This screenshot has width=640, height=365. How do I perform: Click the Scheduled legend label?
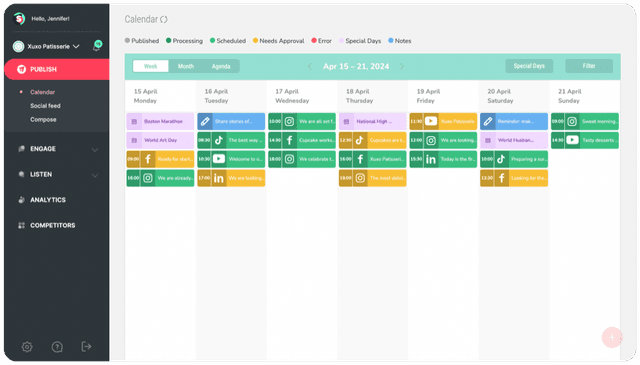231,41
